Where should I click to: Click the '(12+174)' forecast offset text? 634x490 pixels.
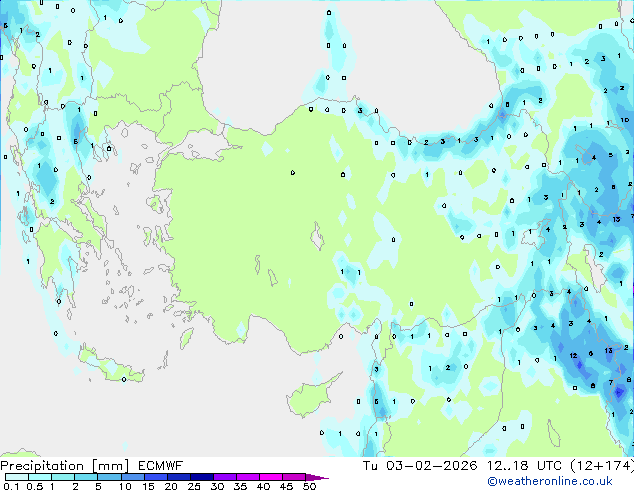[602, 466]
